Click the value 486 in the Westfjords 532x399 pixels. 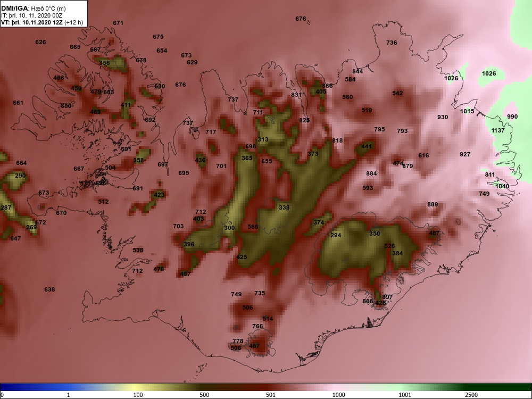click(59, 78)
